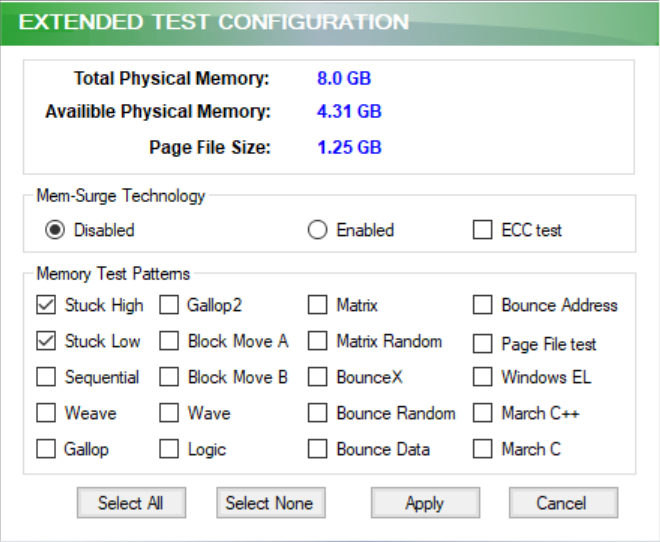Image resolution: width=660 pixels, height=542 pixels.
Task: Select the Disabled Mem-Surge radio button
Action: pyautogui.click(x=55, y=230)
